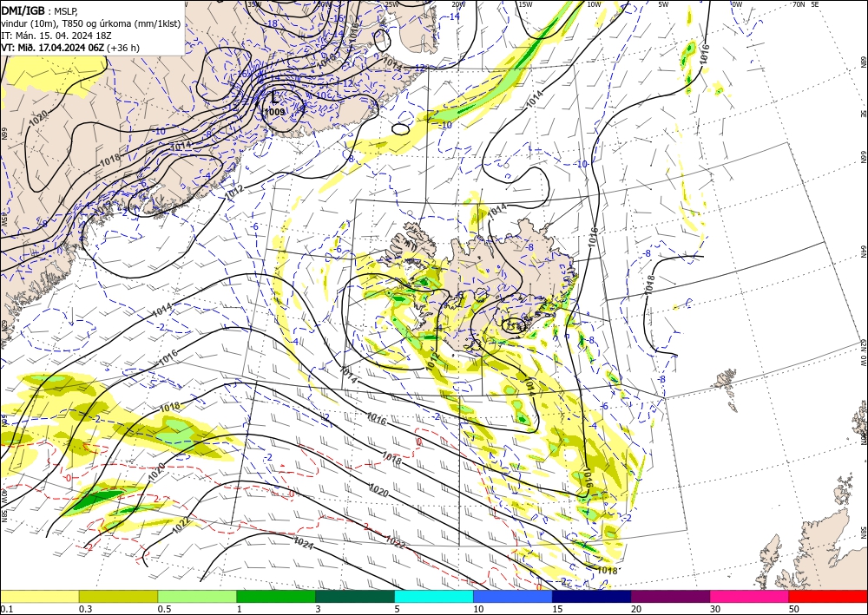Click the purple 20–30 mm legend swatch
Screen dimensions: 868x615
(x=670, y=596)
